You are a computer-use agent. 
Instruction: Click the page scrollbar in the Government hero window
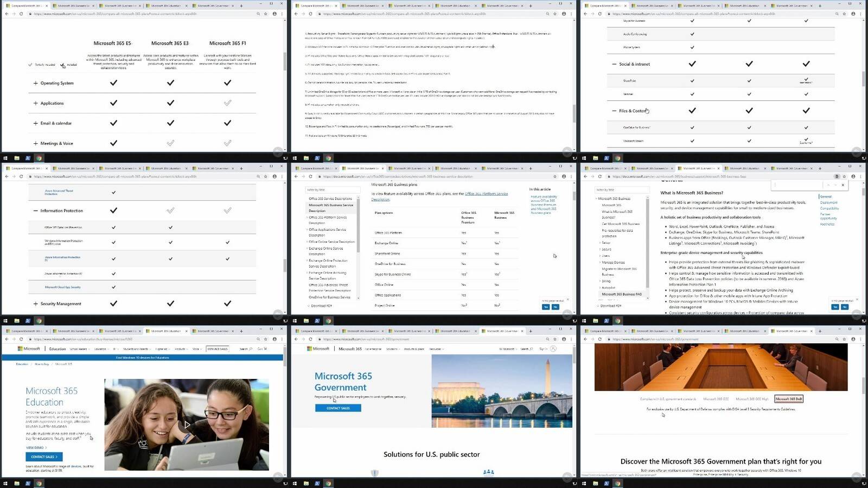coord(573,356)
